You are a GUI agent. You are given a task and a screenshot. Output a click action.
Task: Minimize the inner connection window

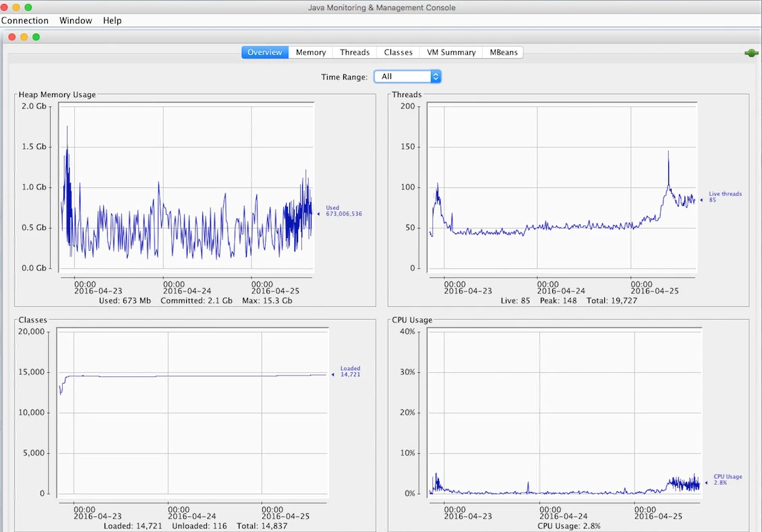tap(24, 37)
